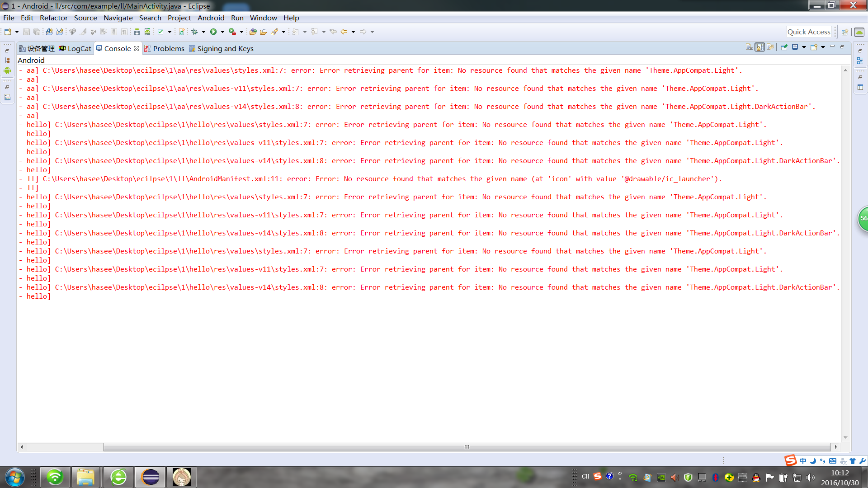Screen dimensions: 868x488
Task: Minimize the Console view
Action: click(832, 47)
